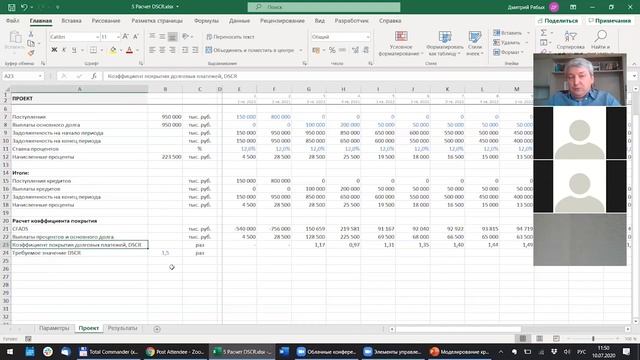The height and width of the screenshot is (360, 640).
Task: Open Conditional Formatting (Условное форматирование)
Action: pyautogui.click(x=400, y=43)
